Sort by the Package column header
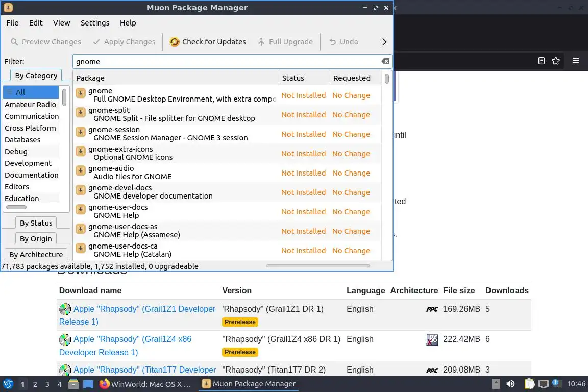The height and width of the screenshot is (392, 588). tap(176, 78)
